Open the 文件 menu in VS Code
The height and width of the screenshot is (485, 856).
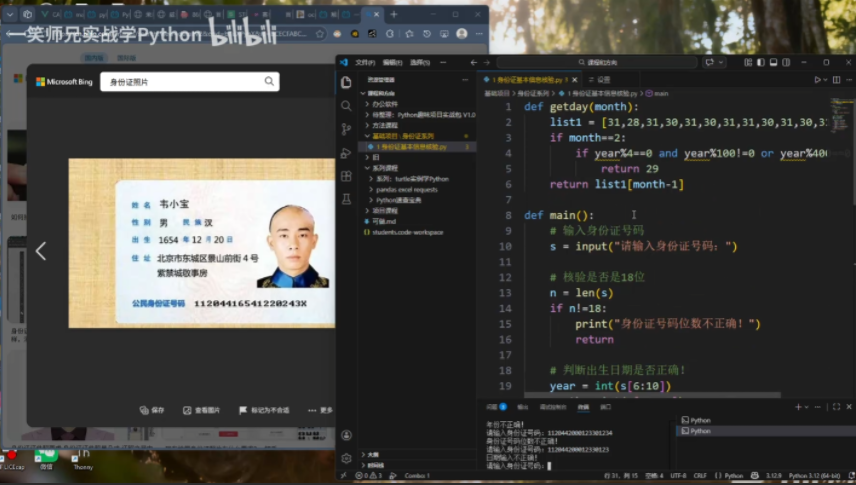click(x=364, y=62)
